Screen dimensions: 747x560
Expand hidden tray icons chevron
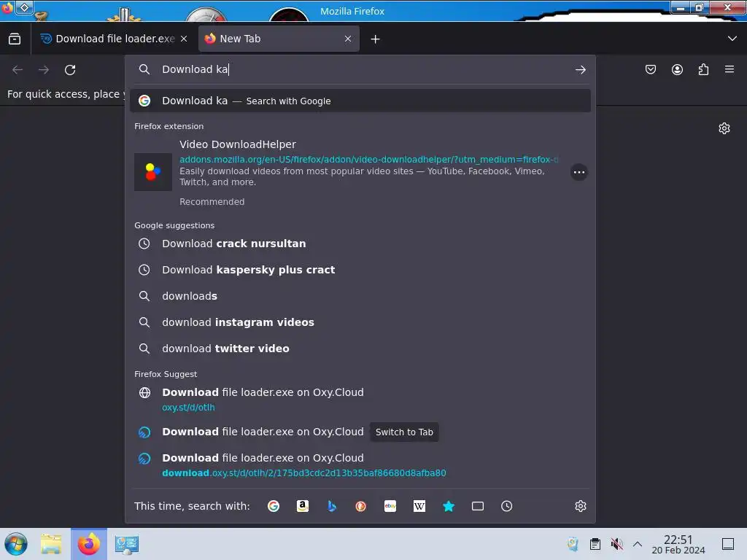(x=638, y=544)
